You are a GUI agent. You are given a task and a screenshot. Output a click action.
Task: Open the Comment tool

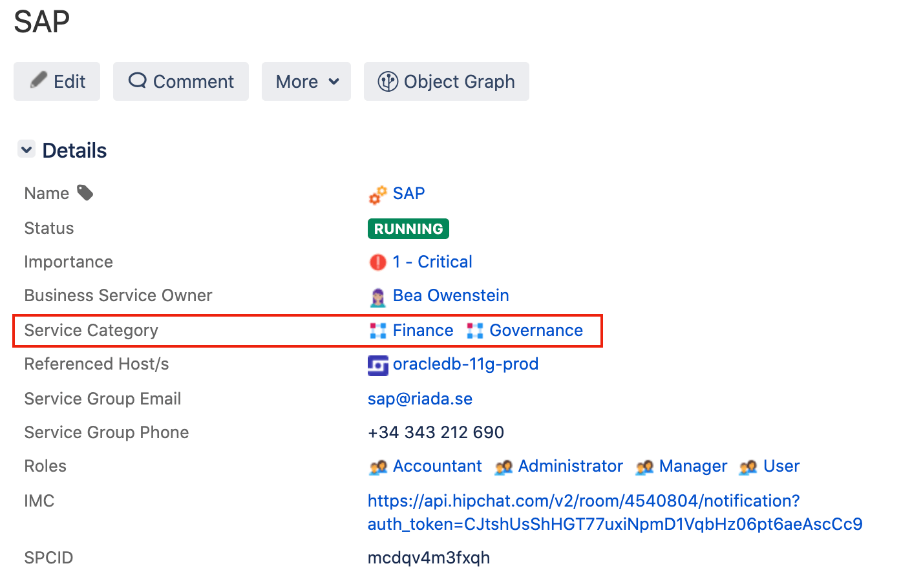tap(180, 81)
